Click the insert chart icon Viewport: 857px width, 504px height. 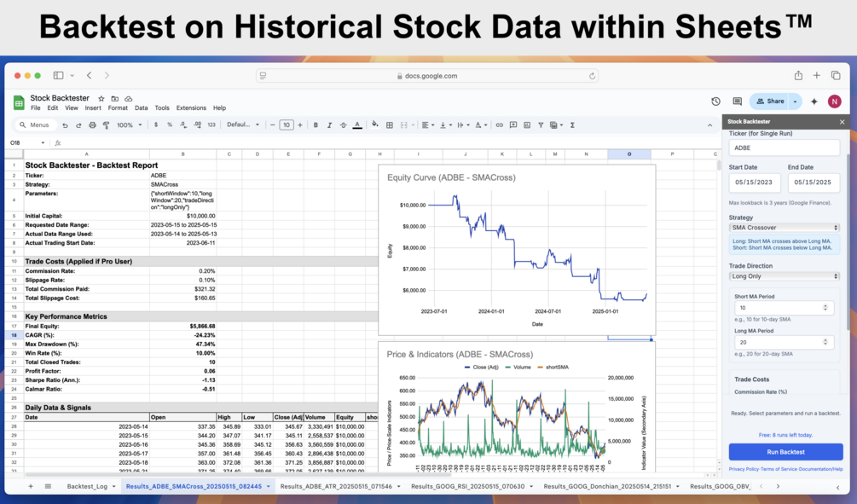click(x=527, y=125)
